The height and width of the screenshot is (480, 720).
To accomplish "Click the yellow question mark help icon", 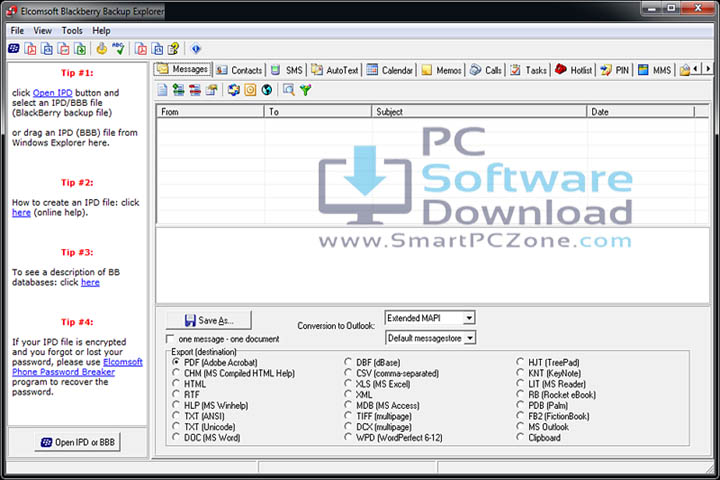I will [x=174, y=48].
